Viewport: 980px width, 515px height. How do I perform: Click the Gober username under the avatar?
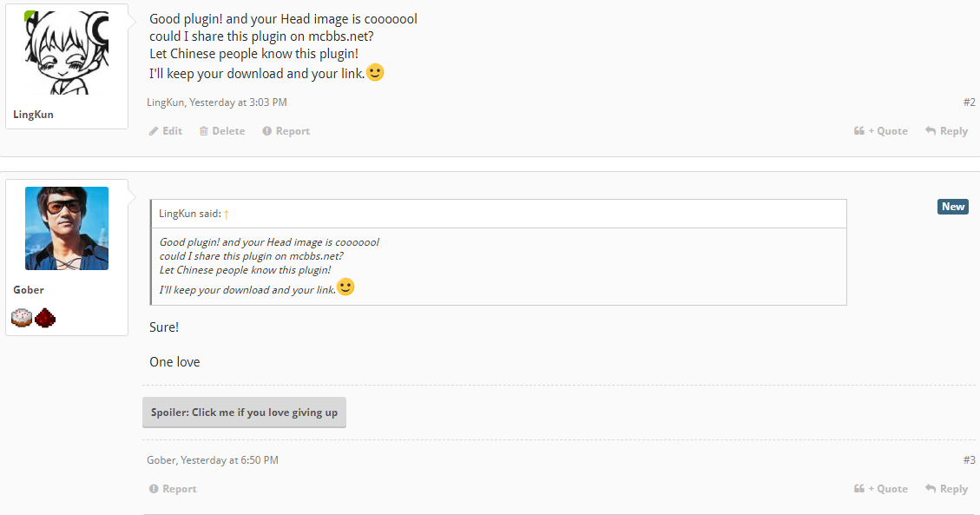coord(29,290)
